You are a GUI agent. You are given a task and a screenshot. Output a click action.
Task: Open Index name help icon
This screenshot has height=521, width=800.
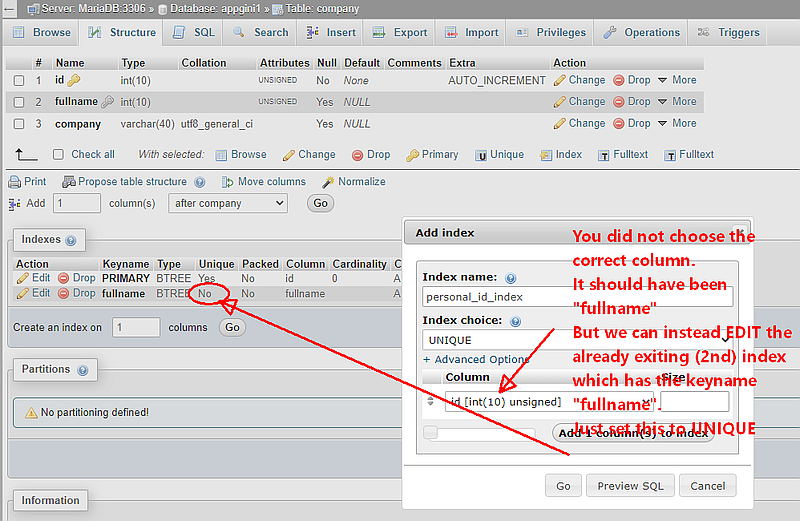[x=510, y=278]
